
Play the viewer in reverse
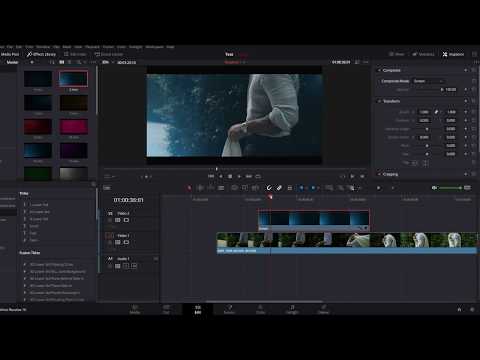tap(221, 176)
